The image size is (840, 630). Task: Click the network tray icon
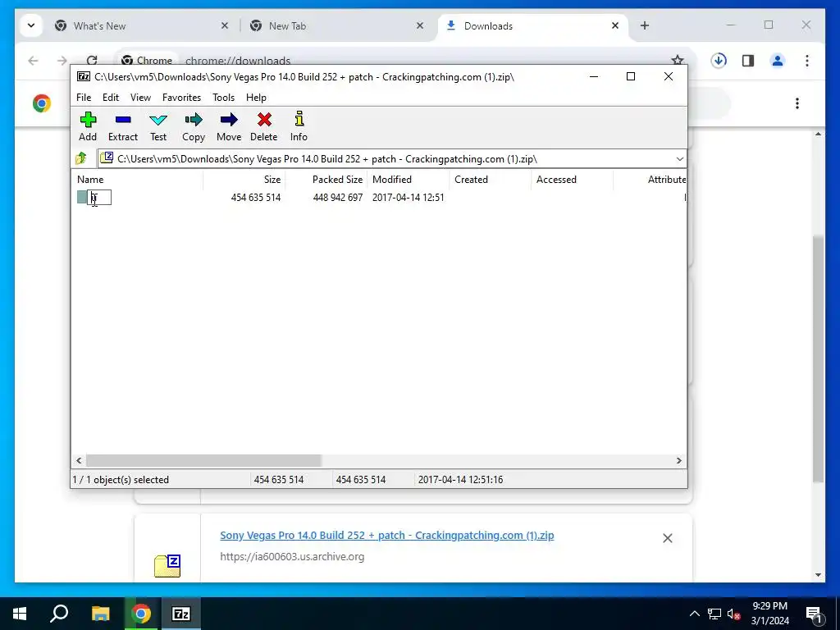(714, 614)
